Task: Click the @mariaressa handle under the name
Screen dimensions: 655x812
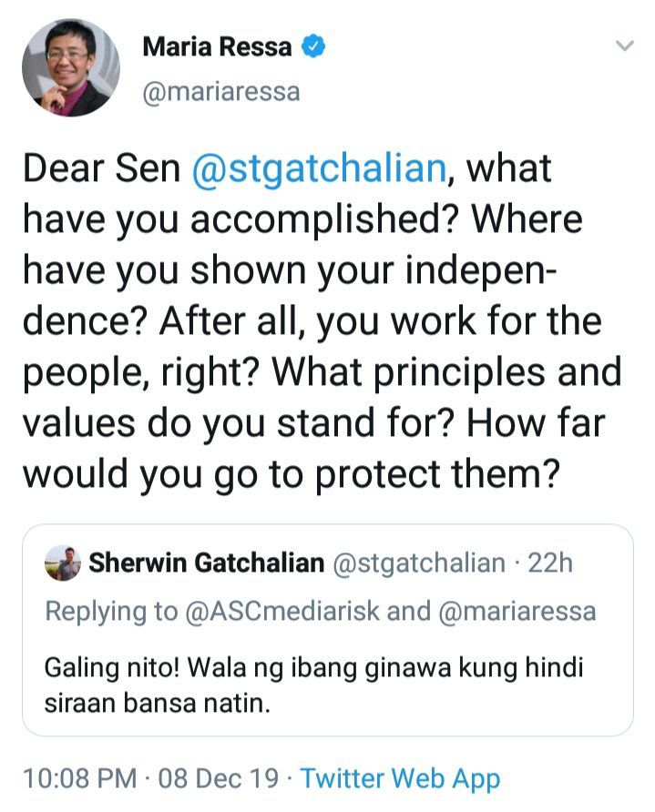Action: [220, 92]
